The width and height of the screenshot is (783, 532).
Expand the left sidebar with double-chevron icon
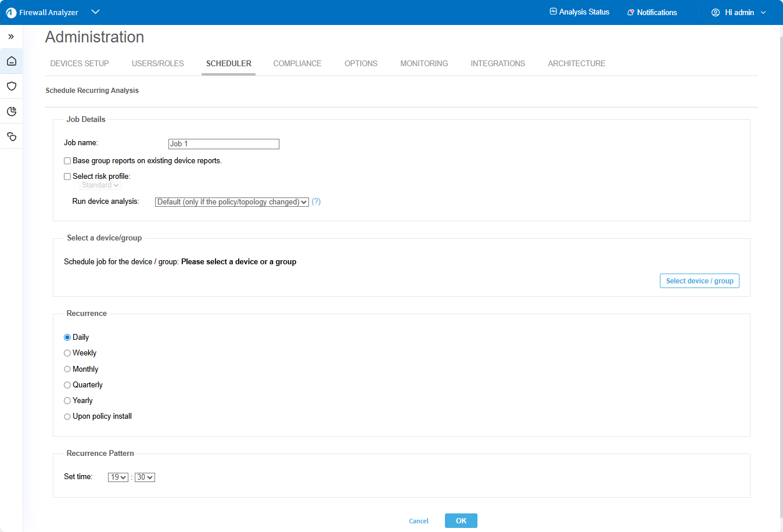[11, 37]
